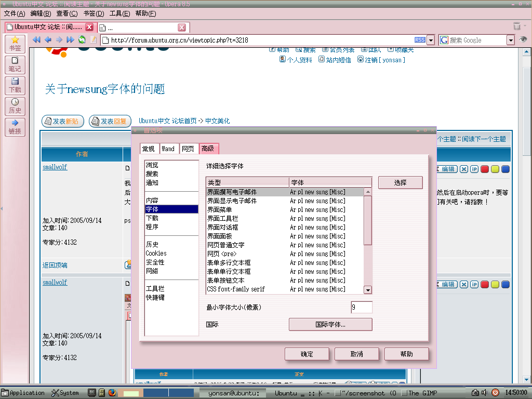This screenshot has height=399, width=532.
Task: Click the 帮助 button in the preferences dialog
Action: click(x=406, y=354)
